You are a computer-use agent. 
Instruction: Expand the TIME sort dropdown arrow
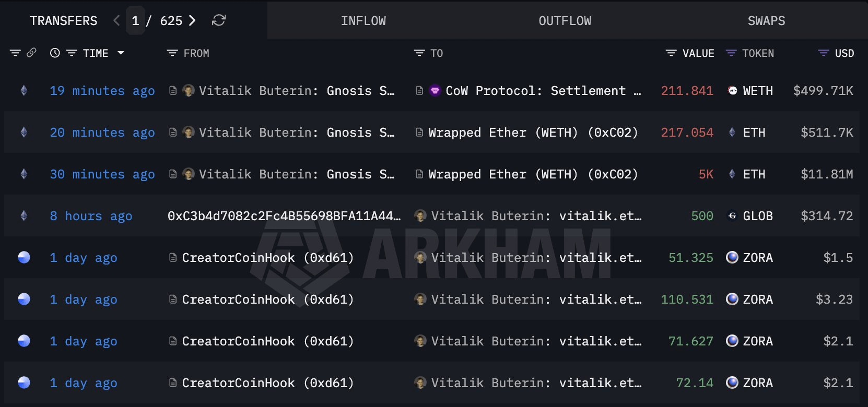pyautogui.click(x=121, y=53)
